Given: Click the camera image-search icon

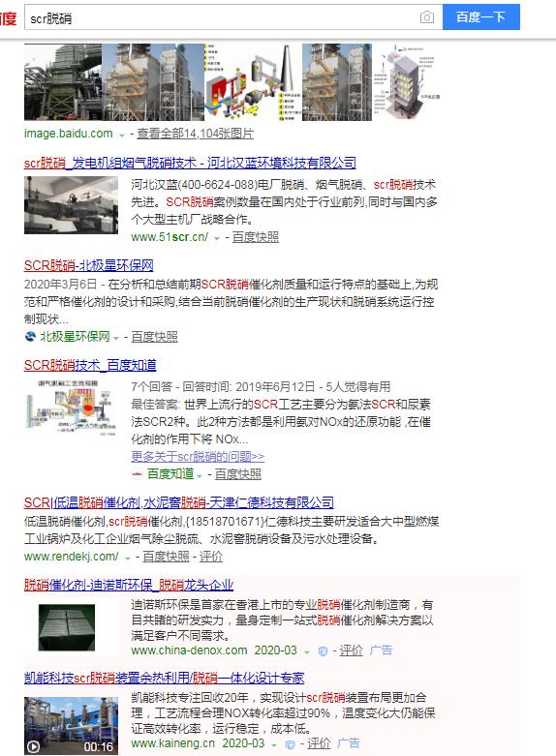Looking at the screenshot, I should [426, 17].
